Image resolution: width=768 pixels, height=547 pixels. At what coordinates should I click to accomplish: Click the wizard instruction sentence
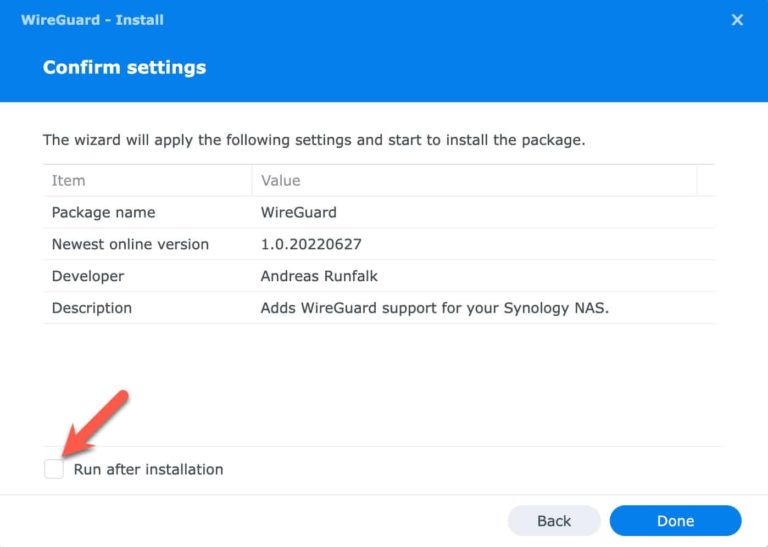coord(314,140)
